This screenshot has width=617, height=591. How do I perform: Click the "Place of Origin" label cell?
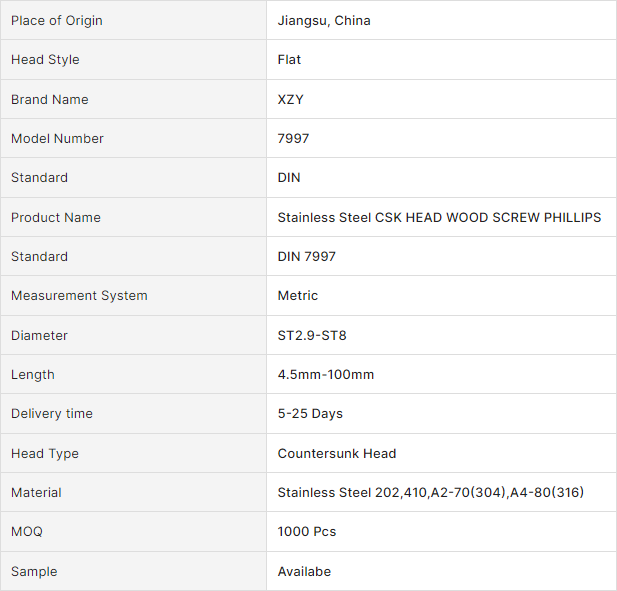click(56, 21)
